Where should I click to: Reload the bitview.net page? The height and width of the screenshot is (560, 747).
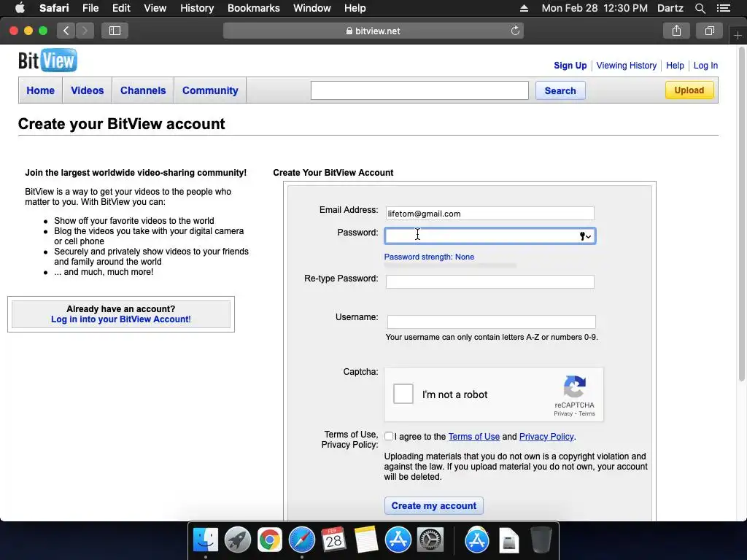(x=515, y=31)
